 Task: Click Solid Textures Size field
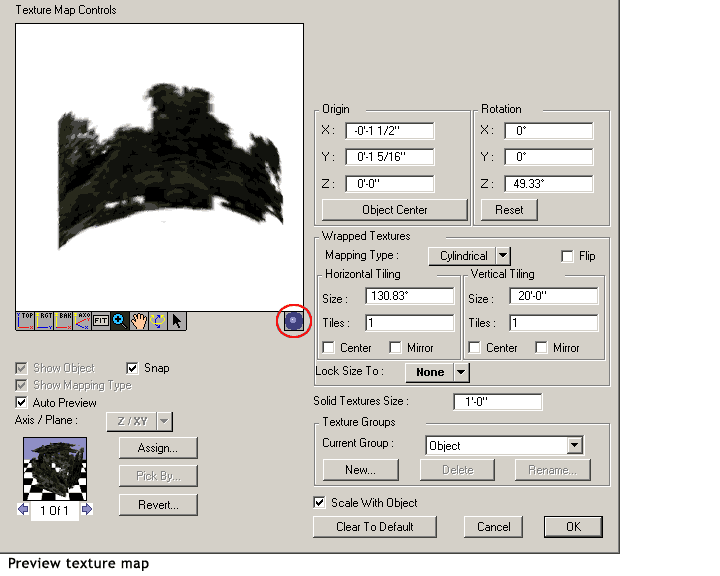point(498,401)
